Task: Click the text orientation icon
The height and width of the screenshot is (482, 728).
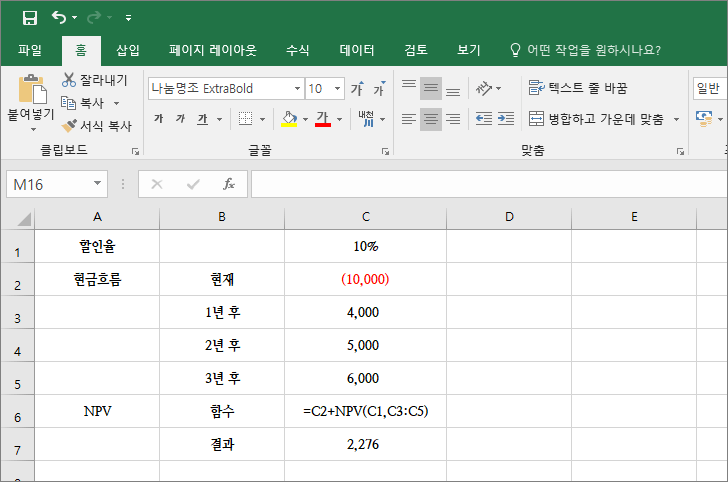Action: tap(484, 88)
